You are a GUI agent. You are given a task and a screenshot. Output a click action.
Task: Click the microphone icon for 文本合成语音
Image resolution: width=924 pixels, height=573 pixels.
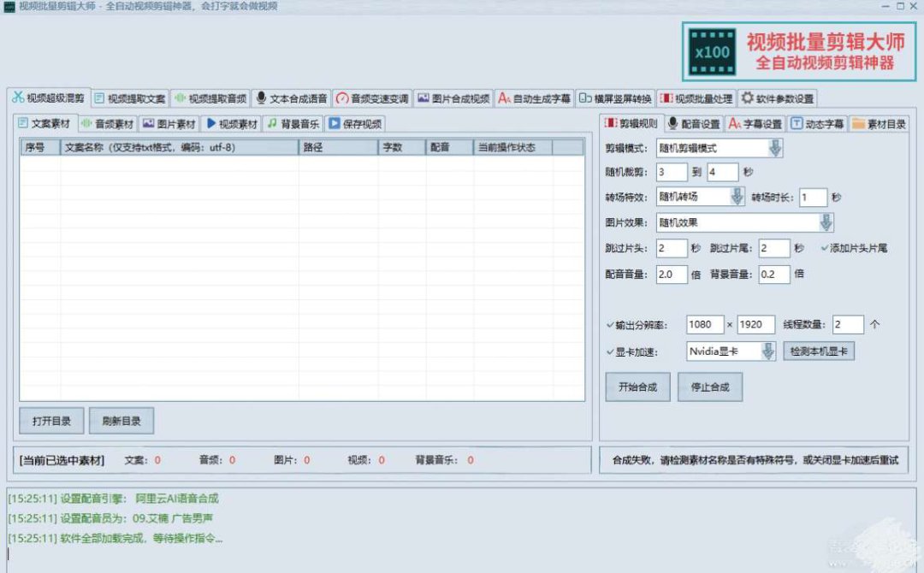[261, 97]
